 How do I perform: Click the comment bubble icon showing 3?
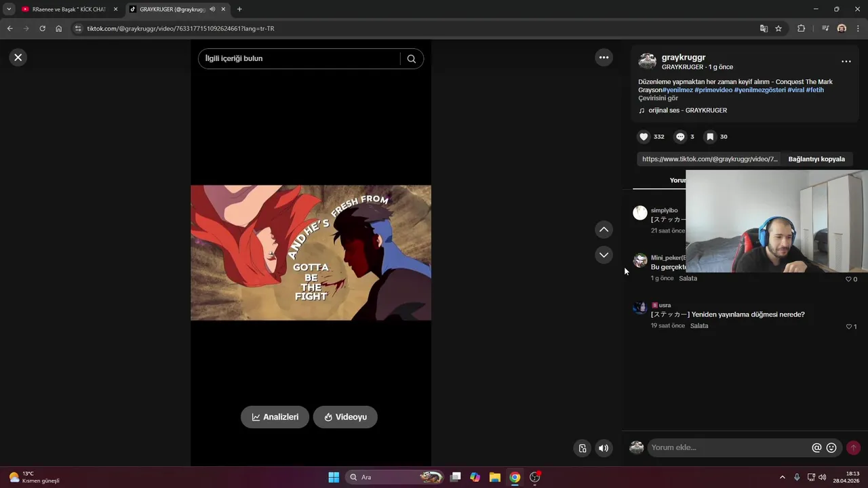[680, 137]
